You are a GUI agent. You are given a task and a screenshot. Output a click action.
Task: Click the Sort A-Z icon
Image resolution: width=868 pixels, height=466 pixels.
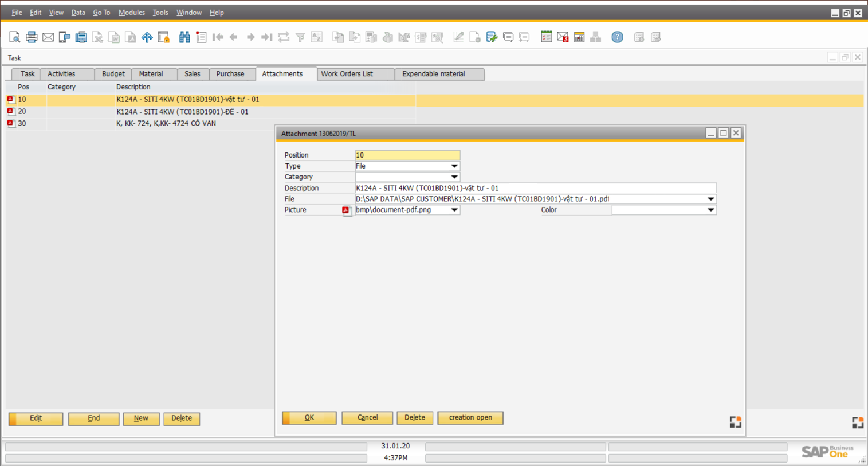(317, 37)
